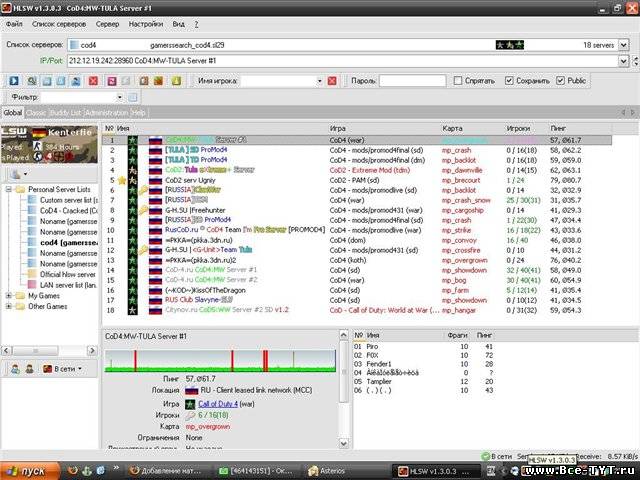Viewport: 640px width, 480px height.
Task: Click the green В сети status icon in status bar
Action: coord(486,456)
